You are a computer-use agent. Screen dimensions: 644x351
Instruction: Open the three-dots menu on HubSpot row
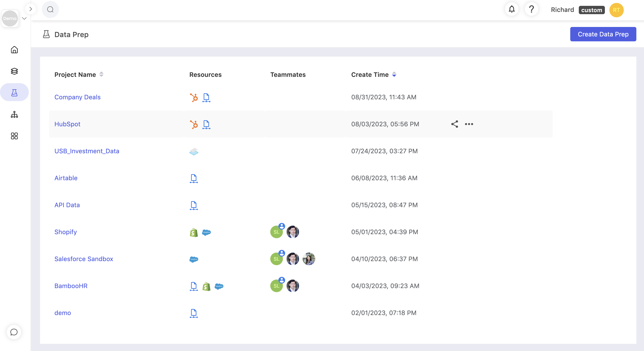(469, 124)
